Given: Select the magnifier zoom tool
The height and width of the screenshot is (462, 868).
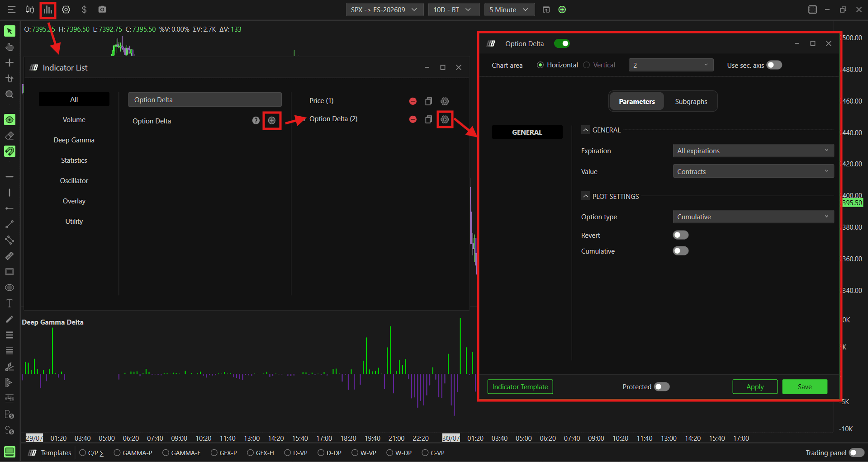Looking at the screenshot, I should click(x=9, y=94).
